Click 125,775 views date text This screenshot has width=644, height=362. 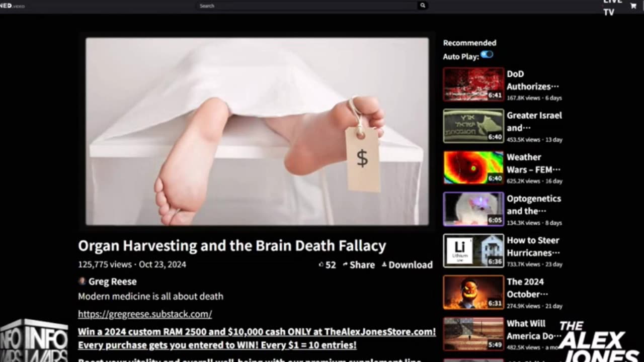point(132,264)
